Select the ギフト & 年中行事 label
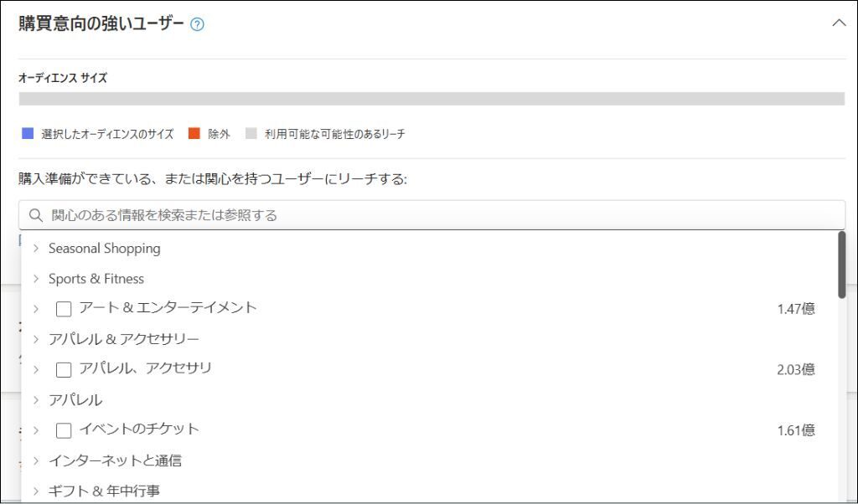The image size is (858, 504). tap(104, 491)
